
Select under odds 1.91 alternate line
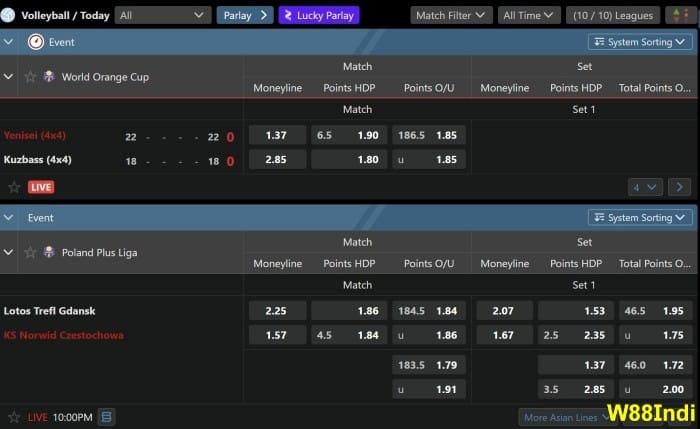click(429, 389)
